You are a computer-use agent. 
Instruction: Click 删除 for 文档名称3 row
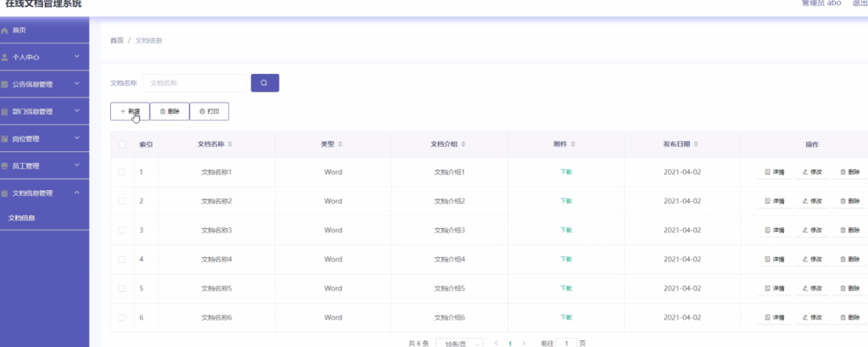pos(849,230)
